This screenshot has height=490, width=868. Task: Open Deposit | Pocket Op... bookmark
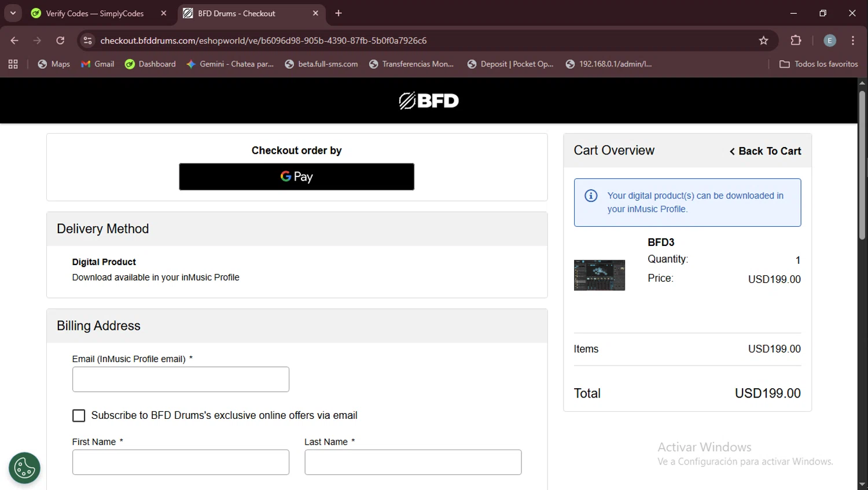click(x=510, y=64)
